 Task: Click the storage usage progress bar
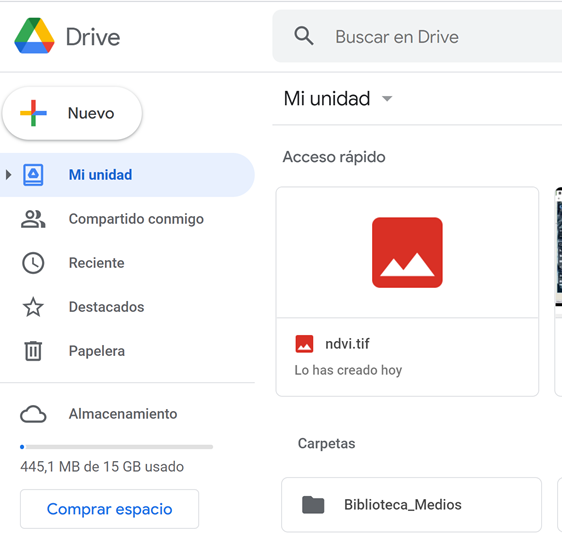click(x=117, y=447)
